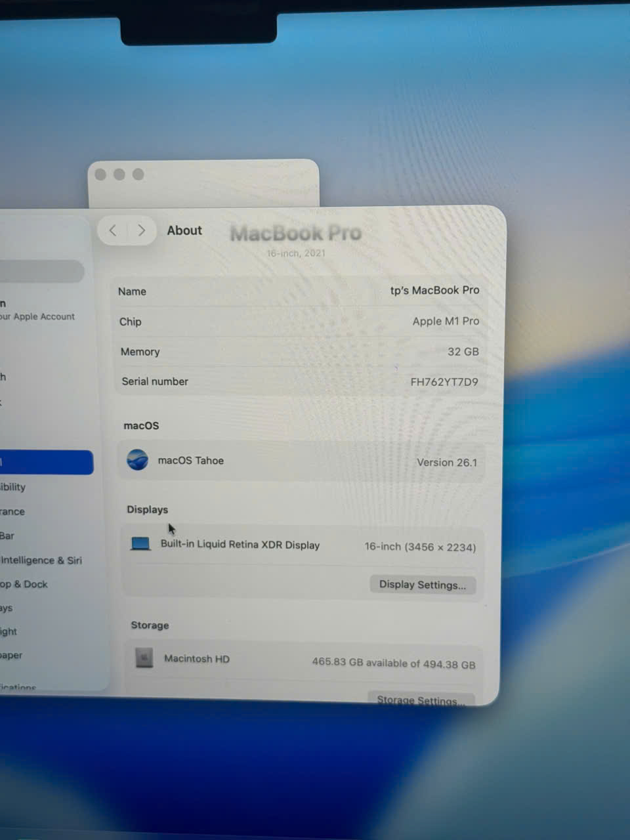Open Display Settings
The width and height of the screenshot is (630, 840).
tap(422, 585)
